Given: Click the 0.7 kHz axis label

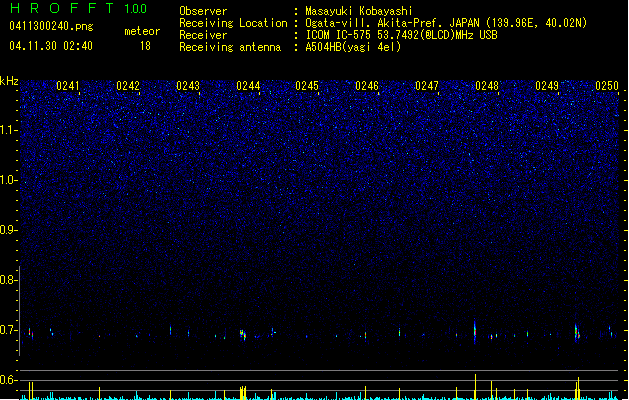Looking at the screenshot, I should coord(8,330).
